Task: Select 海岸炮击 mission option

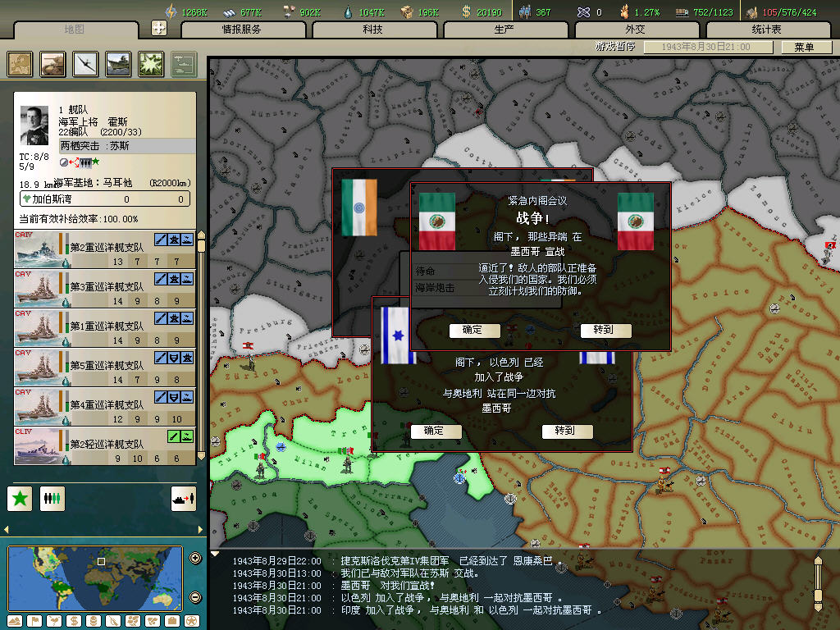Action: (x=435, y=288)
